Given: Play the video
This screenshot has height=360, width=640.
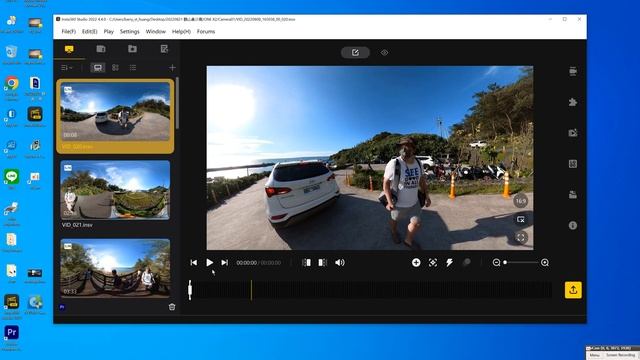Looking at the screenshot, I should click(209, 262).
